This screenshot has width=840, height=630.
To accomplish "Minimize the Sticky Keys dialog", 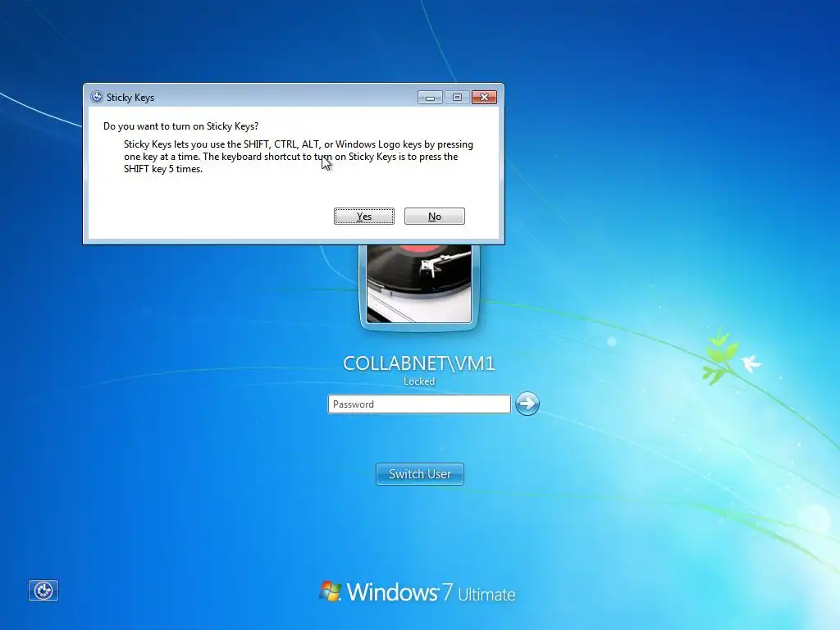I will [430, 97].
